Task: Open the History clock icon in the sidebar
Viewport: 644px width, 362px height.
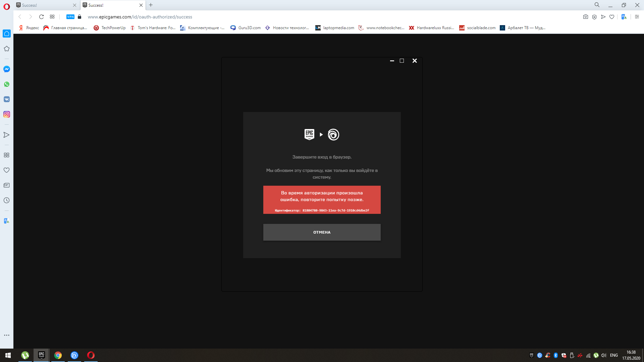Action: (x=7, y=200)
